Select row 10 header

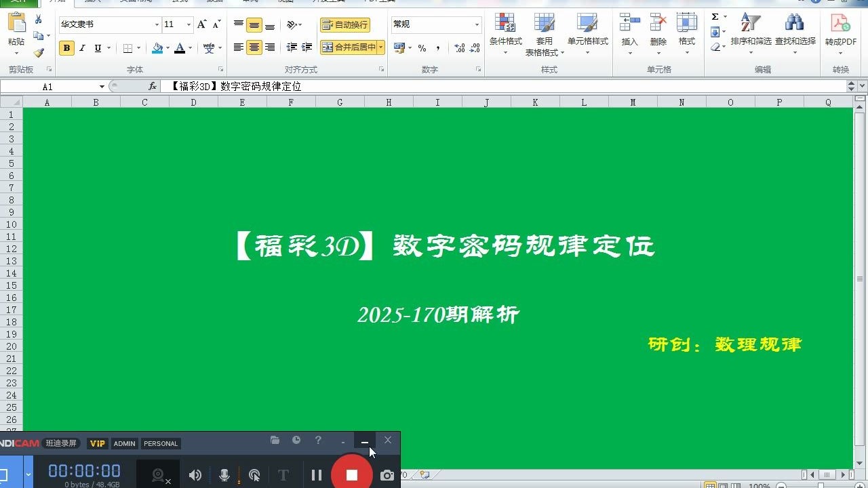[x=11, y=224]
